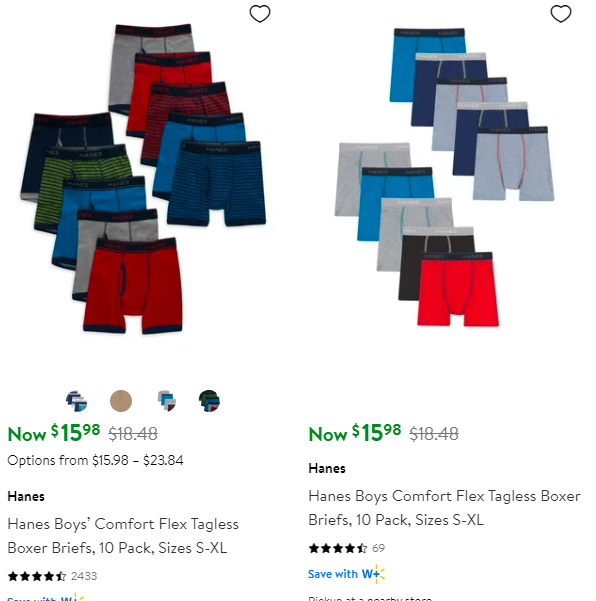This screenshot has width=596, height=601.
Task: Choose the first blue and white assorted swatch
Action: [x=77, y=401]
